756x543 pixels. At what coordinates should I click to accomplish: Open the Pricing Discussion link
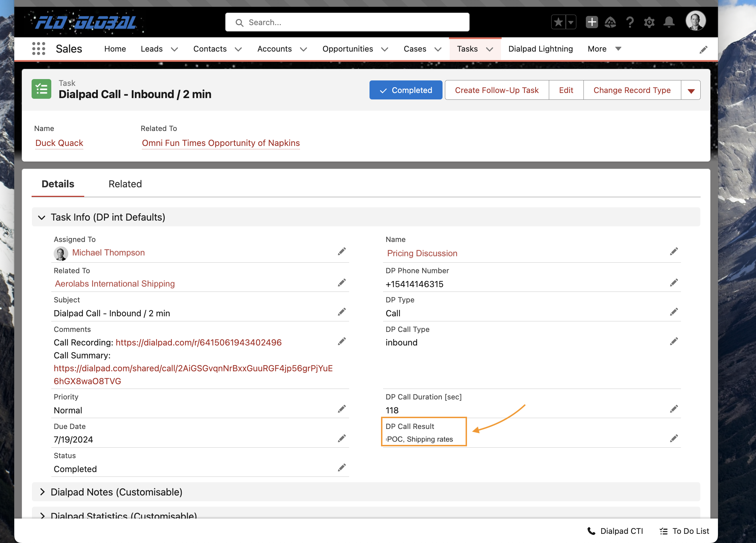[422, 254]
